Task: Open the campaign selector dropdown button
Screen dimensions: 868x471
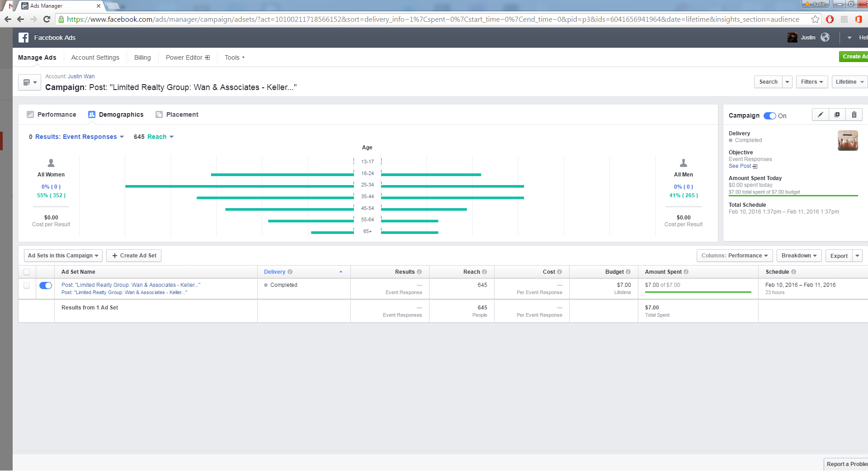Action: 29,82
